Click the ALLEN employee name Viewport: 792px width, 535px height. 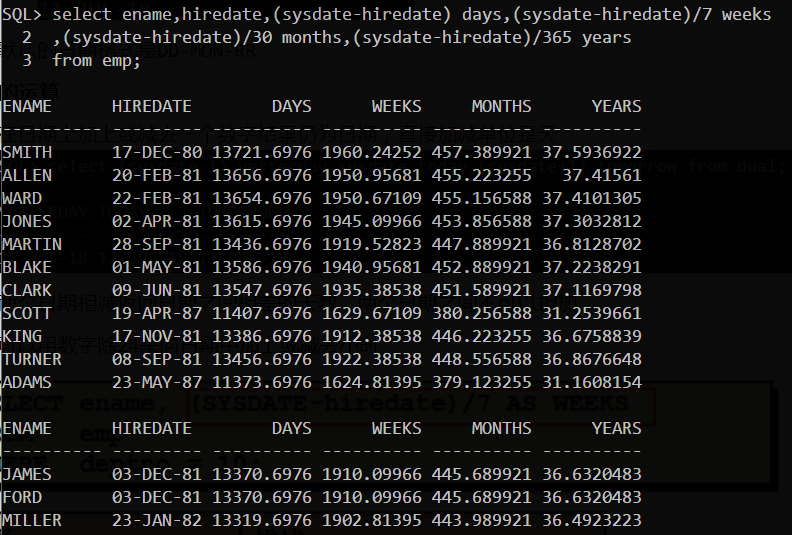(27, 175)
